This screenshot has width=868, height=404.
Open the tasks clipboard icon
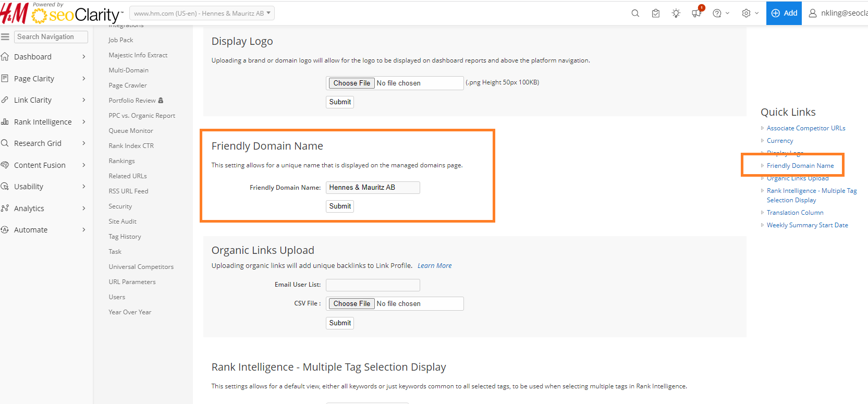tap(656, 14)
